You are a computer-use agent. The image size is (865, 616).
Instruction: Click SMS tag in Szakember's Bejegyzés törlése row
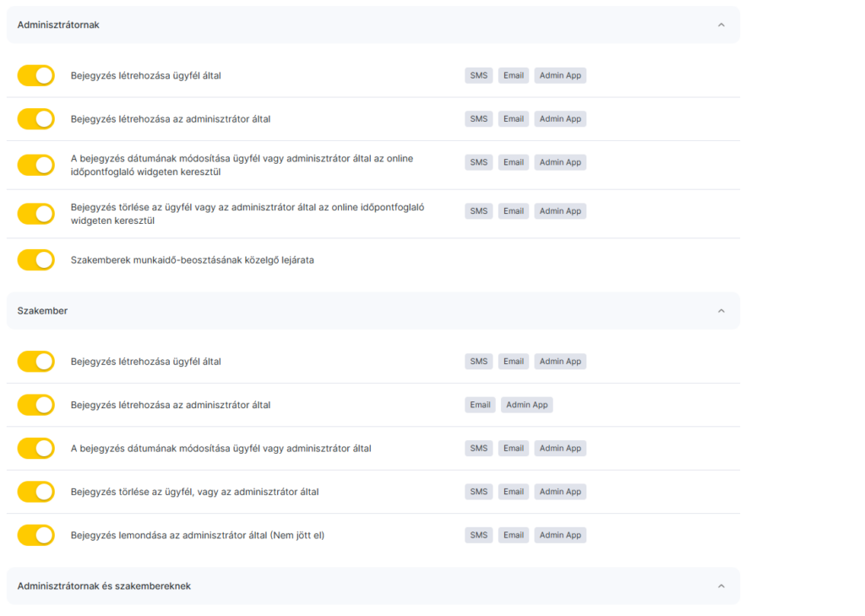coord(479,492)
